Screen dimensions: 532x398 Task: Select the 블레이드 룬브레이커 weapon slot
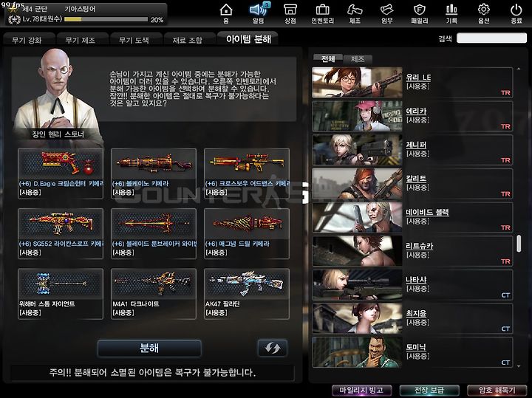tap(154, 233)
